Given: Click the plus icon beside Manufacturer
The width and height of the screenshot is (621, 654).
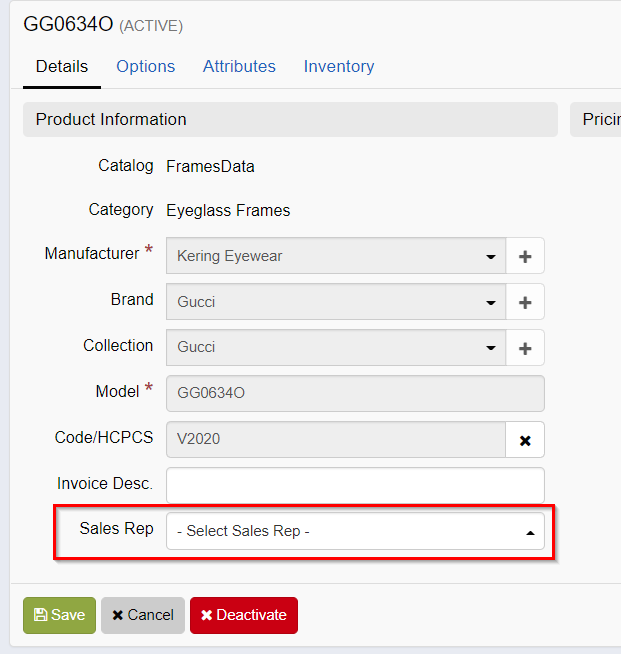Looking at the screenshot, I should pyautogui.click(x=525, y=256).
